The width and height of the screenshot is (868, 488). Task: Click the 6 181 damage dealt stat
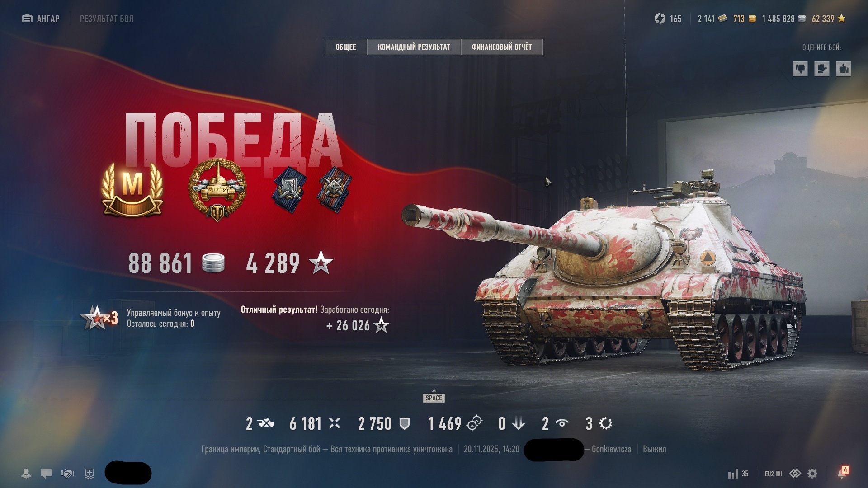[315, 423]
